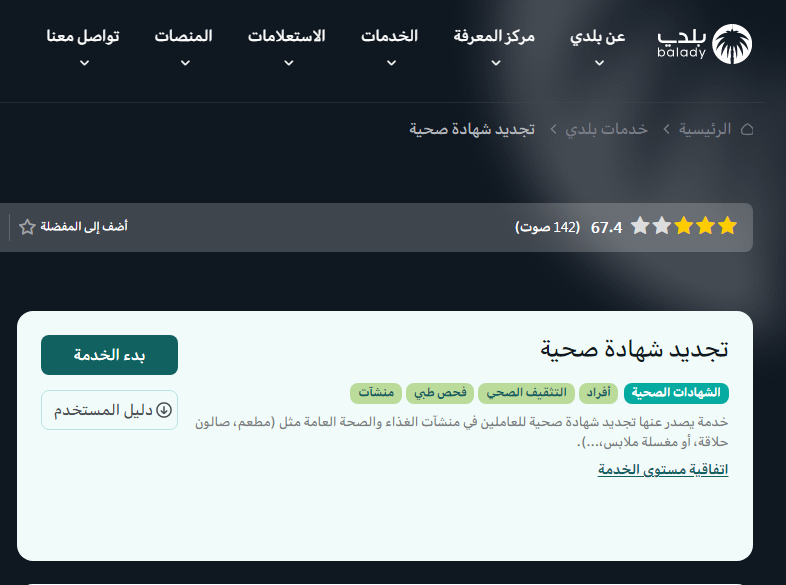This screenshot has width=786, height=585.
Task: Rate with the fifth gray star
Action: (640, 227)
